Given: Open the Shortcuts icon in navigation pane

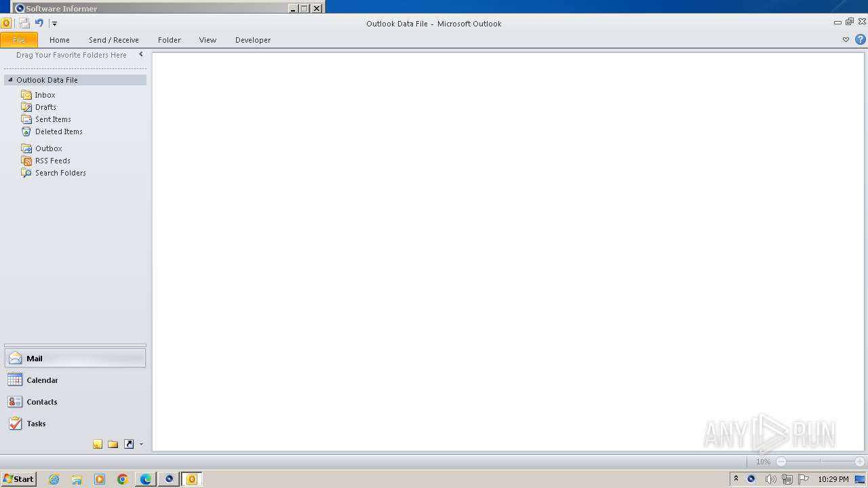Looking at the screenshot, I should point(129,444).
